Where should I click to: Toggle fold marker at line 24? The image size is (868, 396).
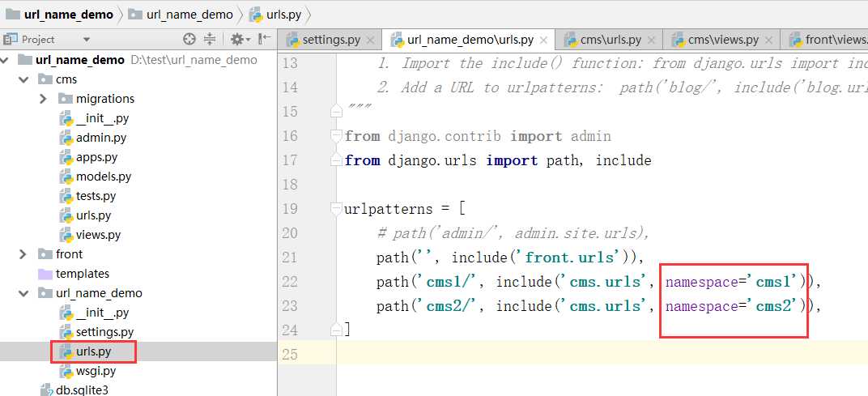[x=336, y=330]
